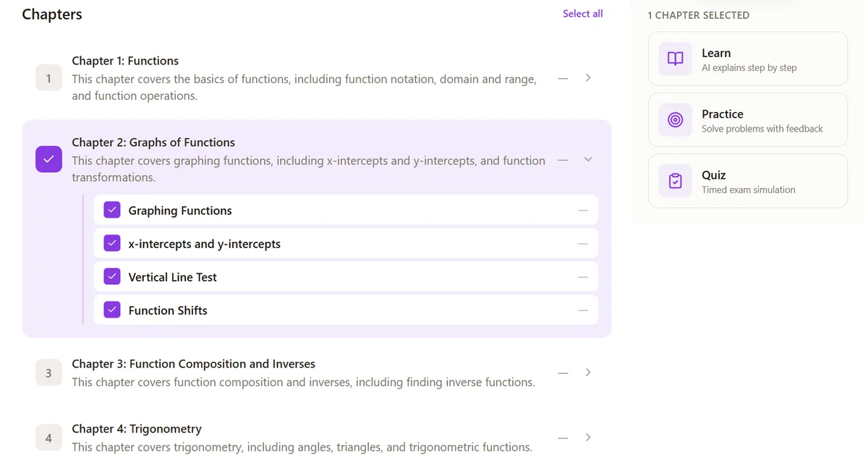Expand Chapter 4 Trigonometry chevron
Image resolution: width=868 pixels, height=476 pixels.
pos(588,438)
